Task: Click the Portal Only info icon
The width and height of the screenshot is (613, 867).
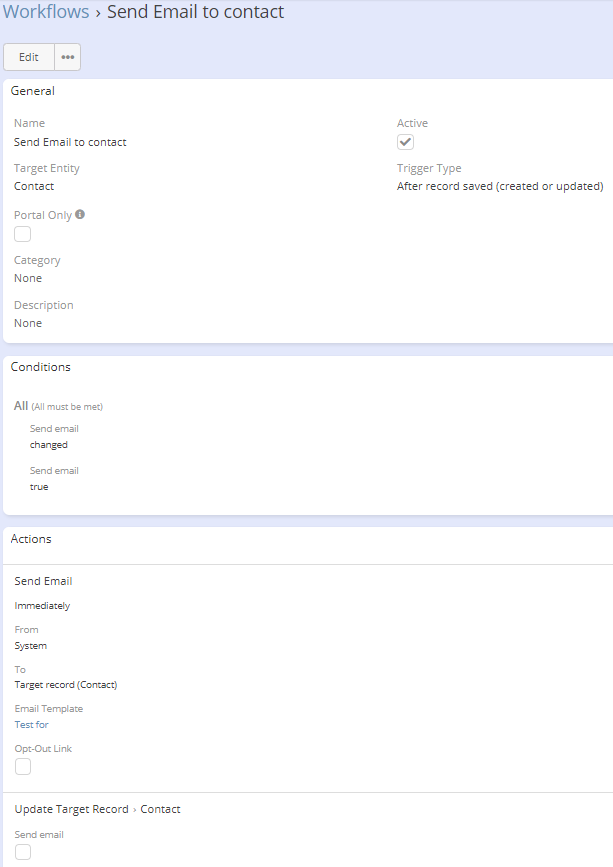Action: click(80, 214)
